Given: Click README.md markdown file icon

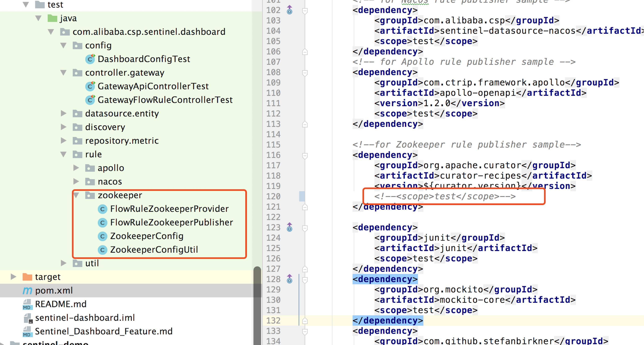Looking at the screenshot, I should (x=27, y=304).
